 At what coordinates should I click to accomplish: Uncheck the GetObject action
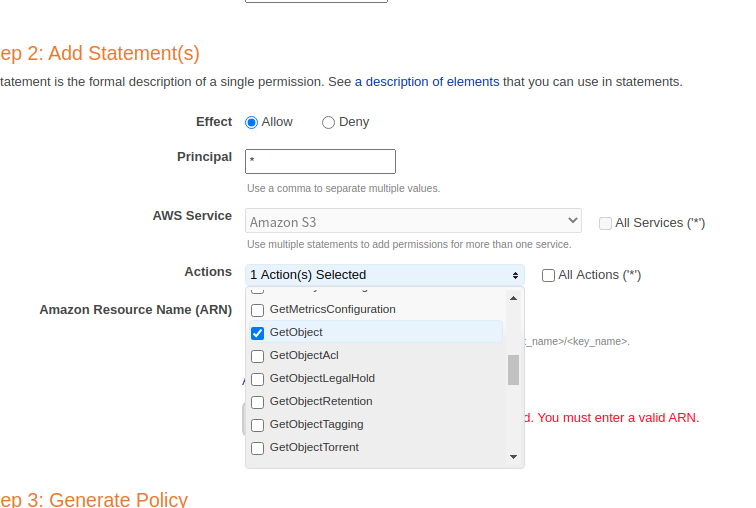click(257, 333)
